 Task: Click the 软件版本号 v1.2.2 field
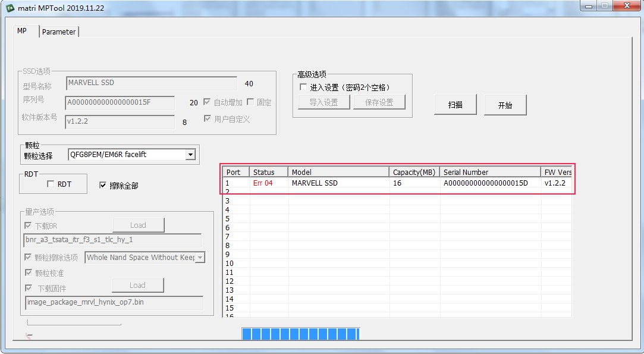click(x=120, y=122)
